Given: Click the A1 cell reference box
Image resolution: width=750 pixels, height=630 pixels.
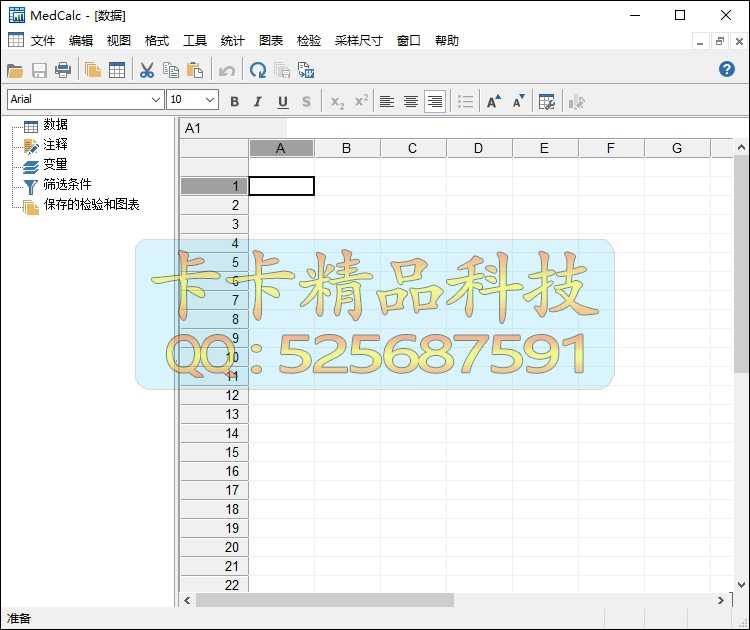Looking at the screenshot, I should click(x=233, y=128).
